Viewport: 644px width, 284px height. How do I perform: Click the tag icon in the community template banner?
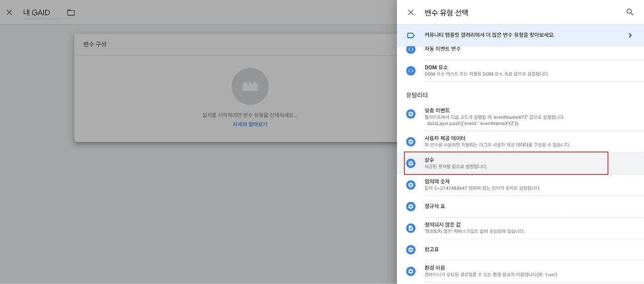tap(411, 35)
